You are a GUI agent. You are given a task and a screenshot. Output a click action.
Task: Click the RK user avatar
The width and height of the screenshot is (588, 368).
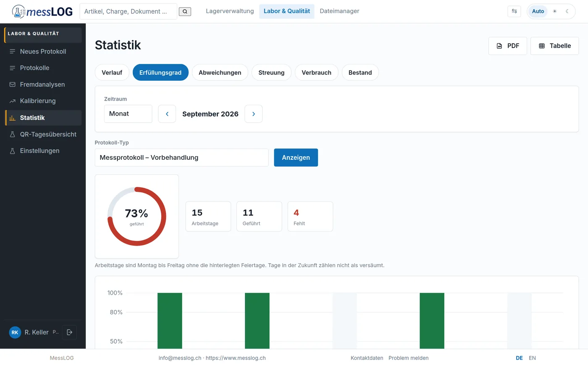[x=15, y=332]
